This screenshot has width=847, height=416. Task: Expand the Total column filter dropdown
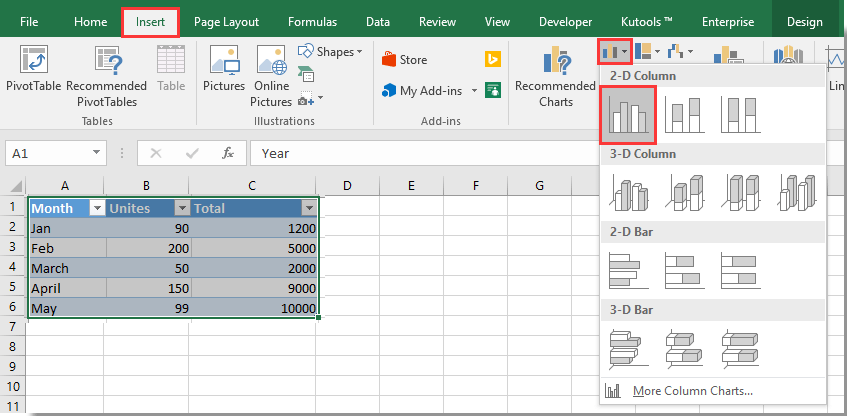click(x=309, y=208)
